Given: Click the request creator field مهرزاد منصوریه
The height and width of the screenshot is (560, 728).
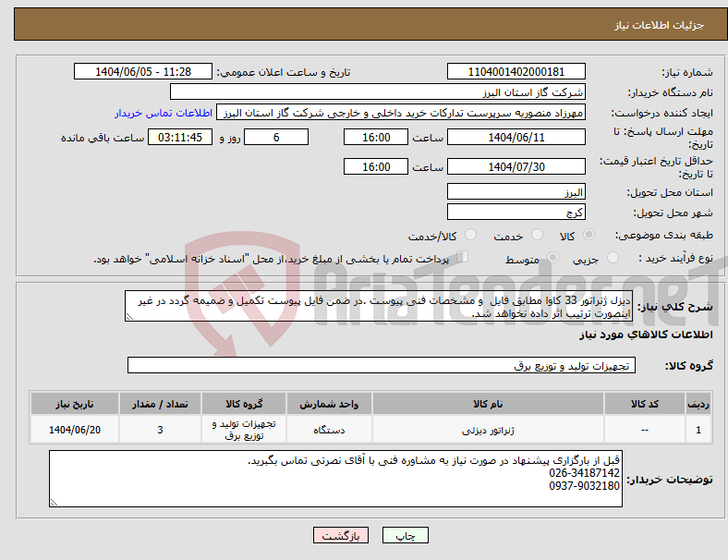Looking at the screenshot, I should (401, 113).
